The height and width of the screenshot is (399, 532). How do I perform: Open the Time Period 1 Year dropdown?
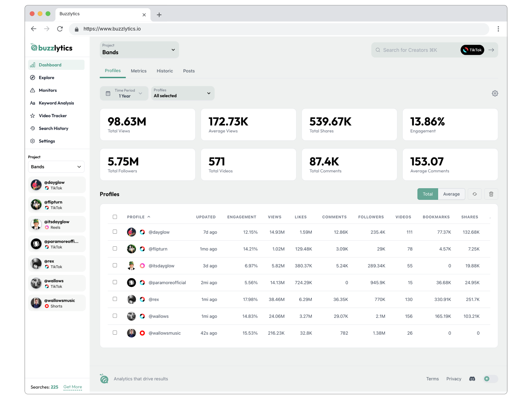(124, 93)
